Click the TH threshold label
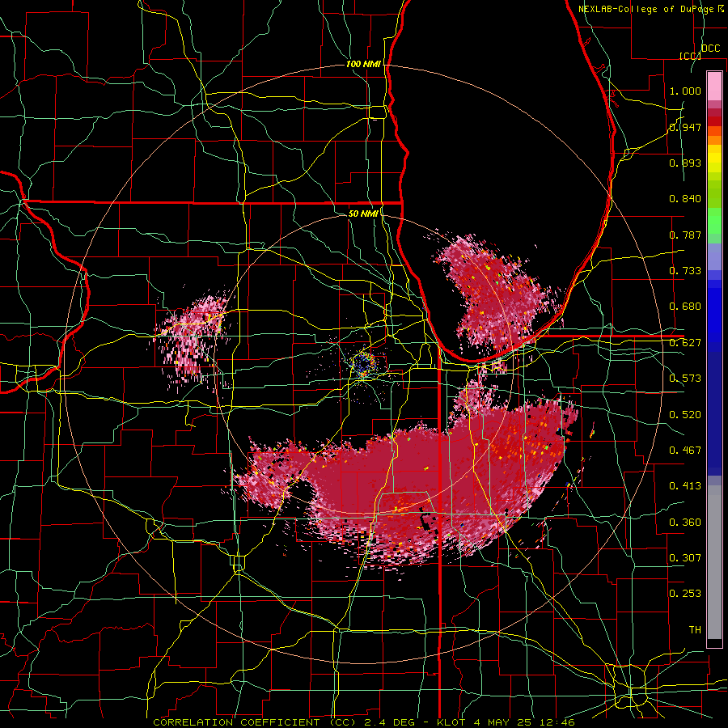 click(x=695, y=630)
